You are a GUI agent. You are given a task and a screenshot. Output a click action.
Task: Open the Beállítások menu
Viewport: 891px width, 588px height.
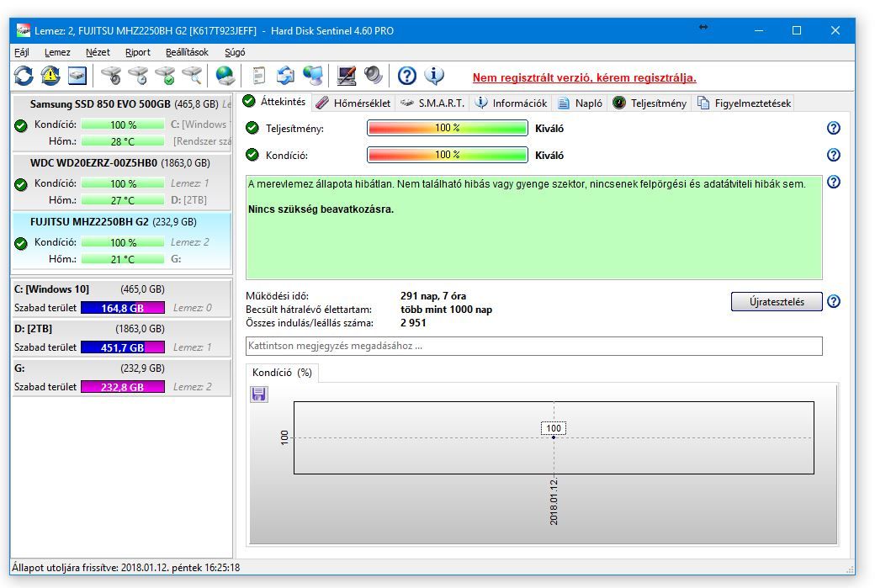tap(187, 52)
